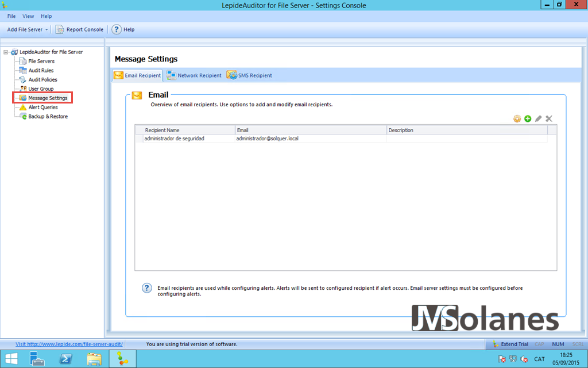Select User Group in the tree
This screenshot has width=588, height=368.
41,89
